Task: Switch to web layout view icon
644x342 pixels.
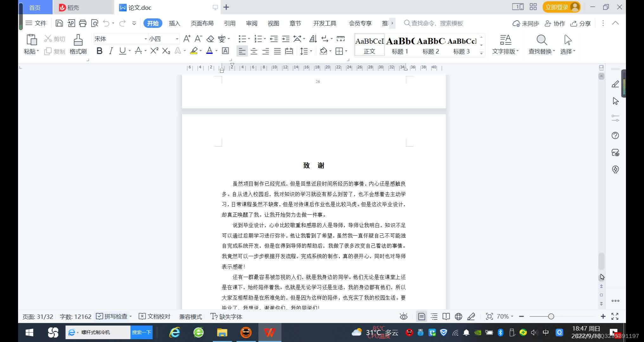Action: click(x=458, y=316)
